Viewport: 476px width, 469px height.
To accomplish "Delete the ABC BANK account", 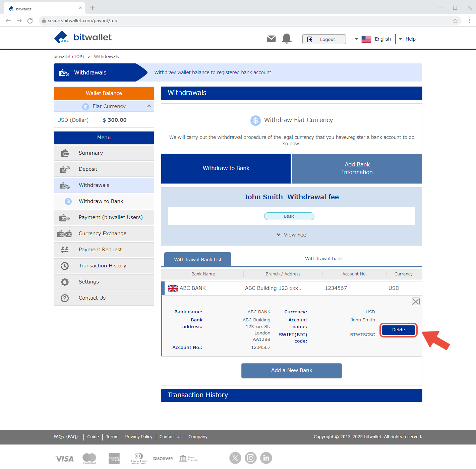I will [x=398, y=330].
